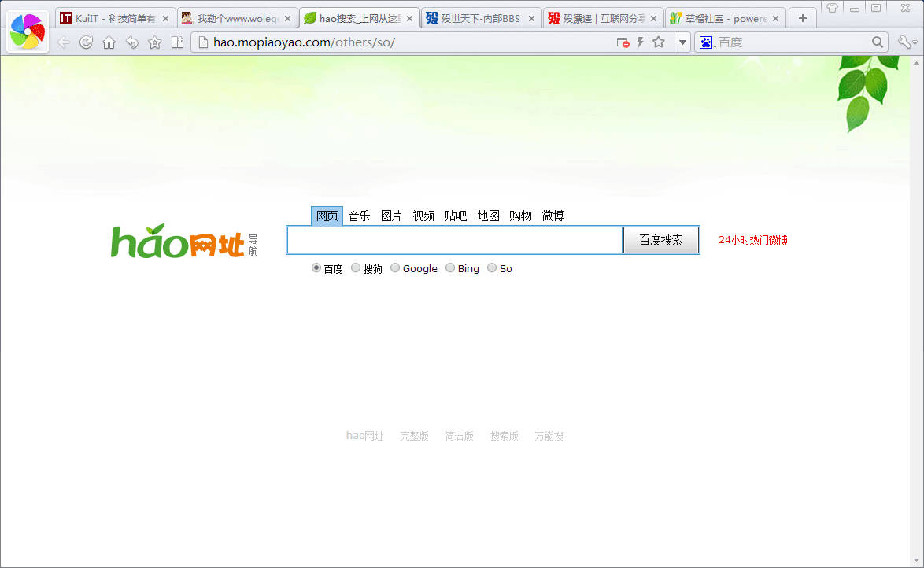Select the So radio button

[x=492, y=268]
